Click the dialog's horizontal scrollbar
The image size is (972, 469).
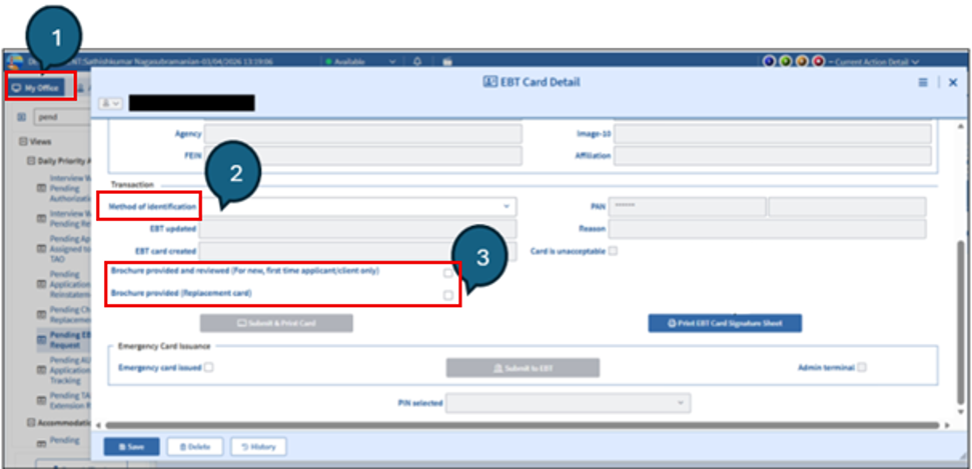pyautogui.click(x=523, y=426)
